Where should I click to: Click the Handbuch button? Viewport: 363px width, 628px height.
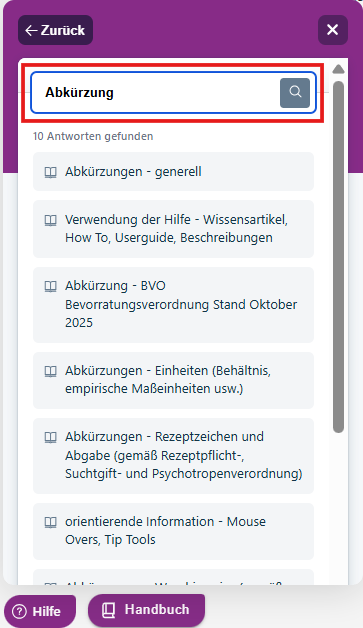click(x=146, y=610)
